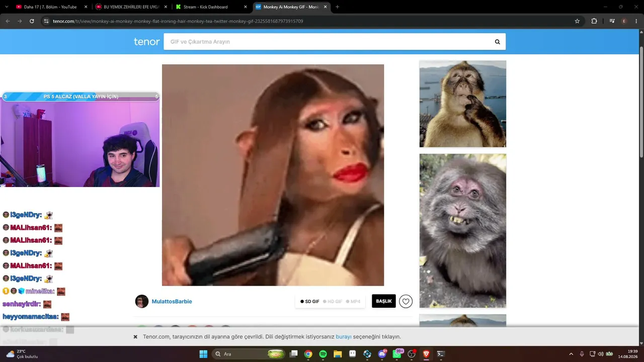The height and width of the screenshot is (362, 644).
Task: Open the browser profile 'E' avatar
Action: [624, 21]
